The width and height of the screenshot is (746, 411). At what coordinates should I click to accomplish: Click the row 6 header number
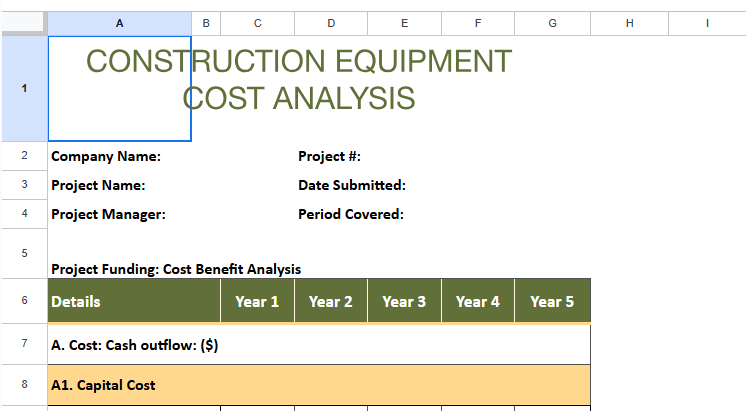coord(23,300)
